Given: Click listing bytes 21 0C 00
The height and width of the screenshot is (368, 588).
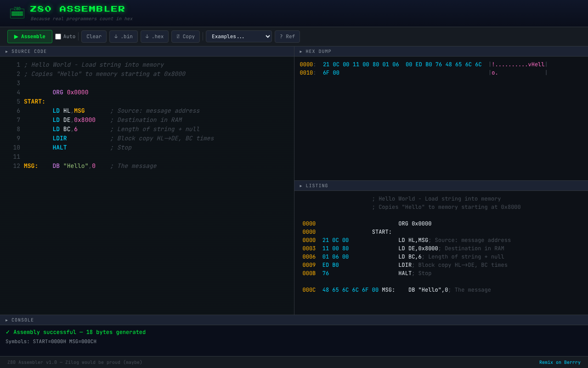Looking at the screenshot, I should click(335, 240).
